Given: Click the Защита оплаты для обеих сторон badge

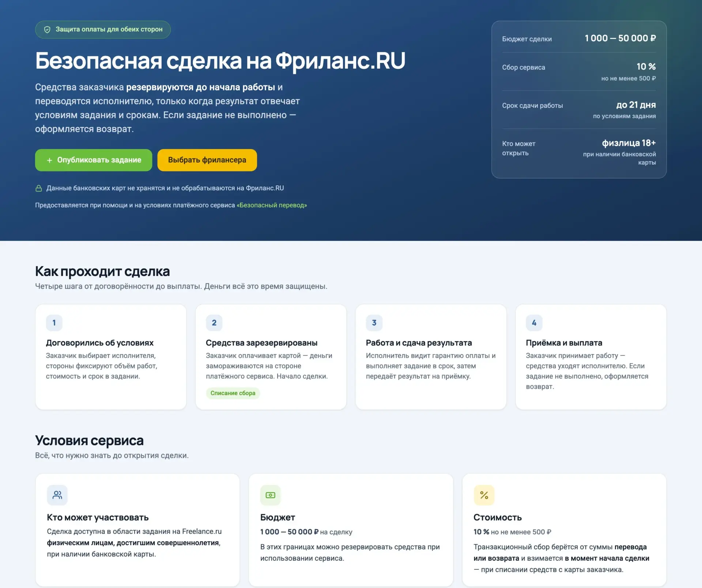Looking at the screenshot, I should (103, 30).
